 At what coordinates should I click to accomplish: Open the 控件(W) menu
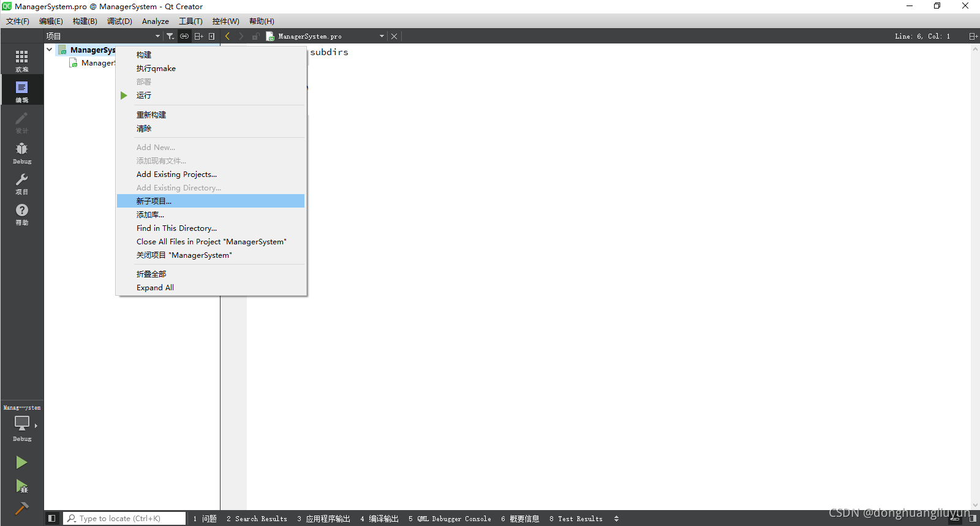point(226,21)
